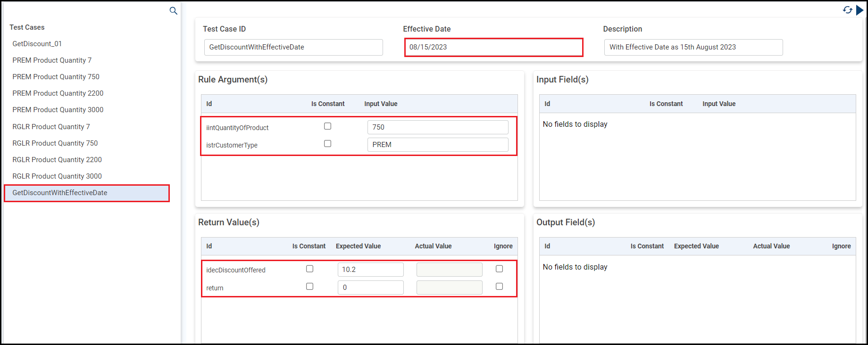Click expected value field for idecDiscountOffered
This screenshot has height=345, width=868.
[370, 270]
